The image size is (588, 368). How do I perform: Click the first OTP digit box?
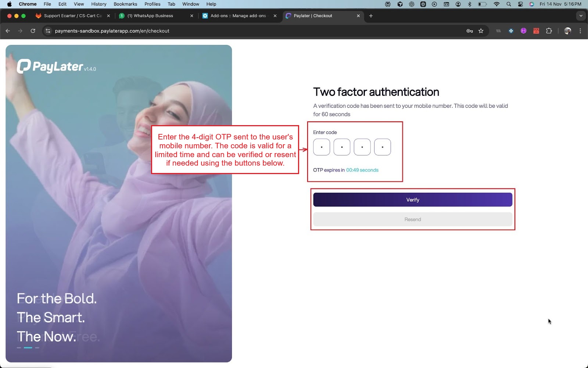pos(322,147)
